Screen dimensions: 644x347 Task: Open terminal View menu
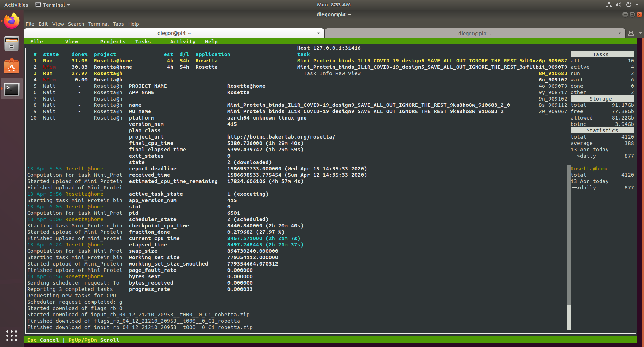[x=58, y=24]
